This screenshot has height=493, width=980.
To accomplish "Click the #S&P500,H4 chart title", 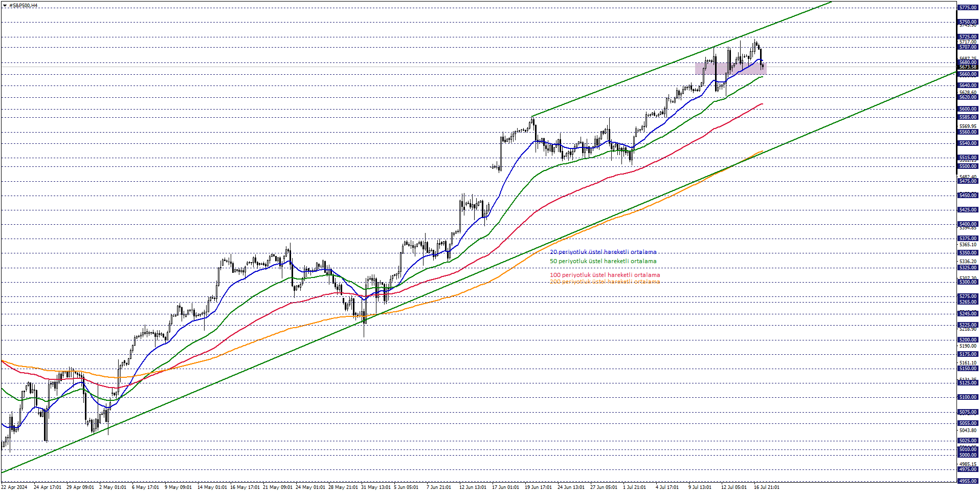I will pyautogui.click(x=24, y=6).
